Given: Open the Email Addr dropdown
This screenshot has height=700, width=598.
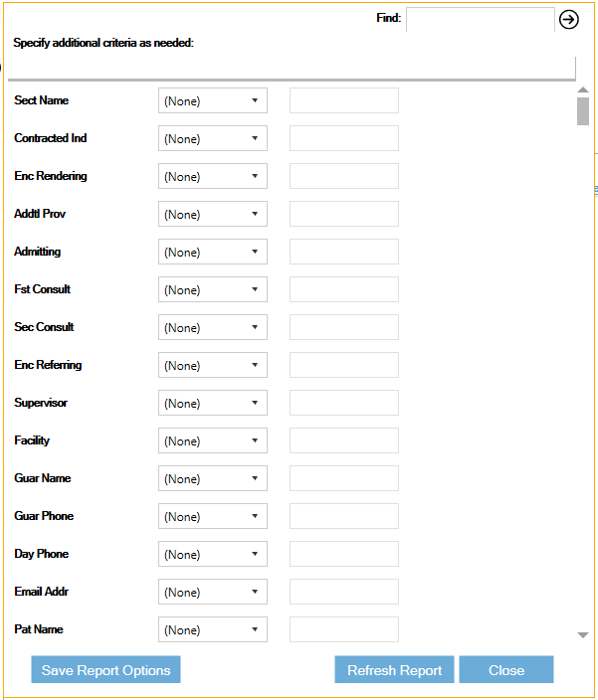Looking at the screenshot, I should click(x=213, y=592).
